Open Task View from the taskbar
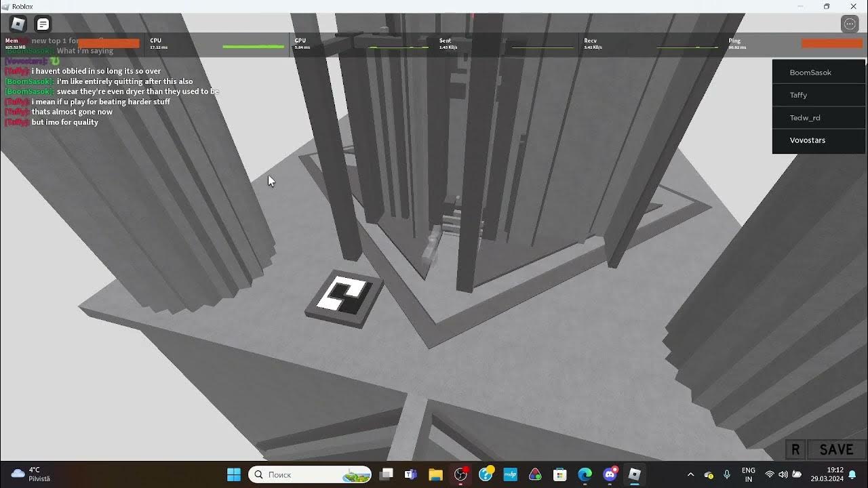 pos(387,474)
